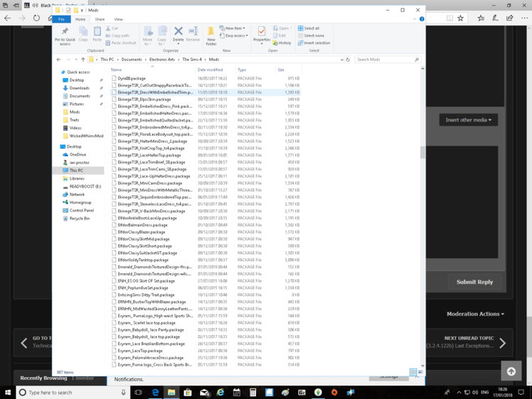Click the Edge refresh button
532x399 pixels.
(x=36, y=18)
